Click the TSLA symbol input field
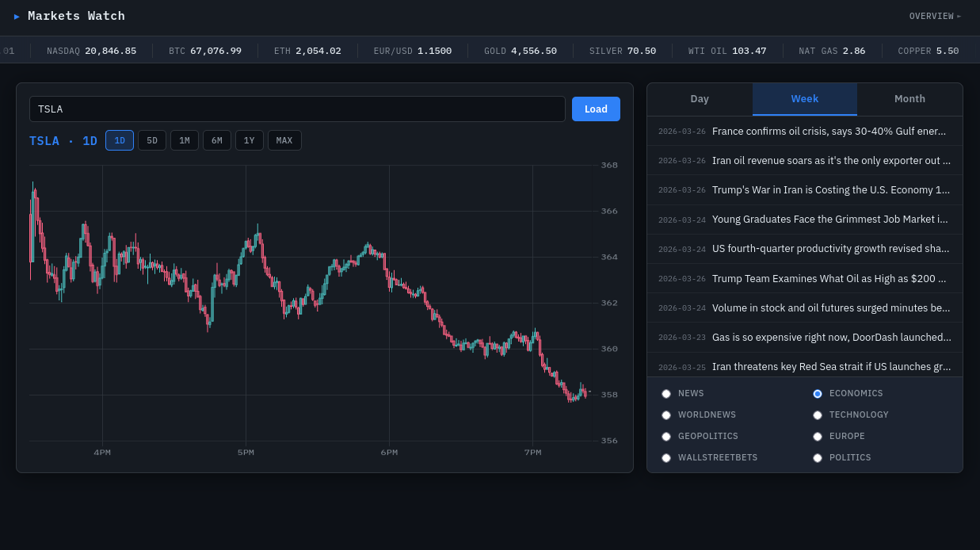980x550 pixels. tap(297, 109)
